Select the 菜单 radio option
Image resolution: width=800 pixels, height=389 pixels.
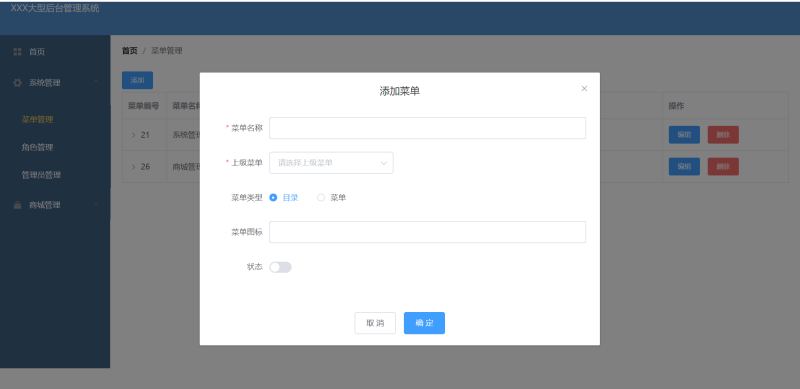coord(321,198)
